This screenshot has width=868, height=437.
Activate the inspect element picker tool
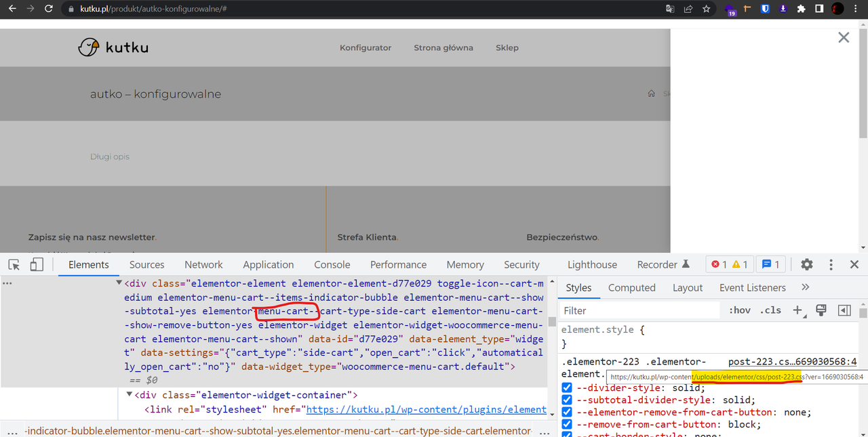(x=14, y=264)
